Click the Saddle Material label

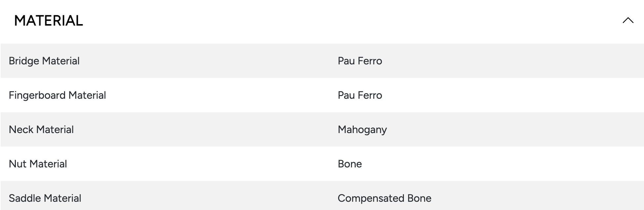tap(45, 198)
